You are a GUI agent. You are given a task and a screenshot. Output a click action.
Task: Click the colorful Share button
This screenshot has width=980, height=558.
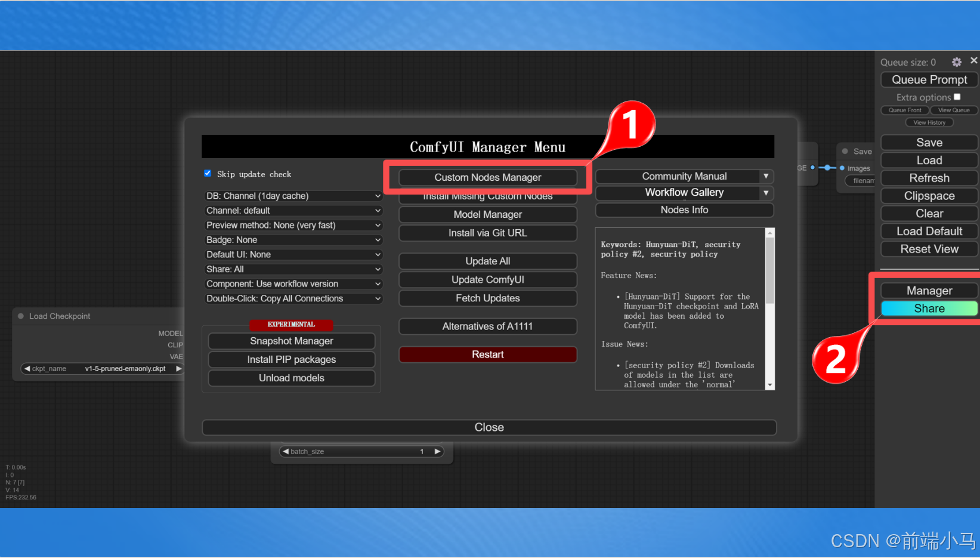click(x=929, y=309)
